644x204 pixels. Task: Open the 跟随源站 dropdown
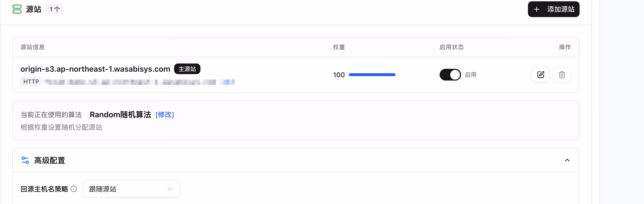coord(131,189)
